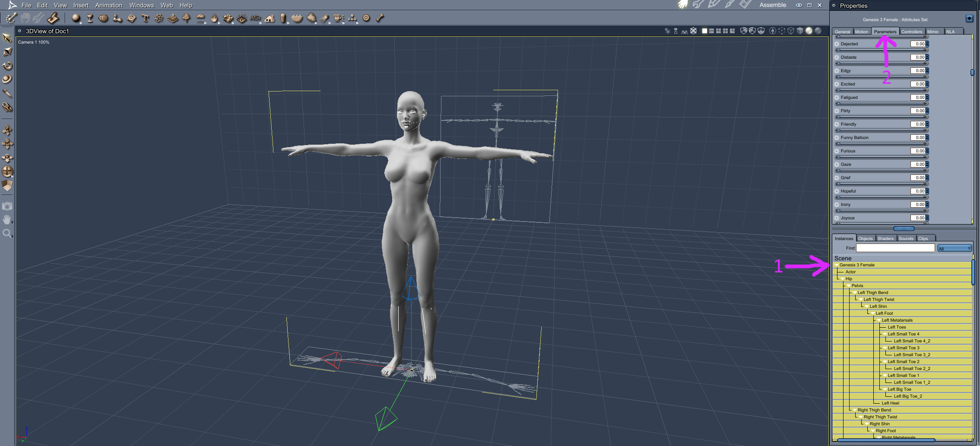Insert a metaball object from toolbar

(x=117, y=18)
